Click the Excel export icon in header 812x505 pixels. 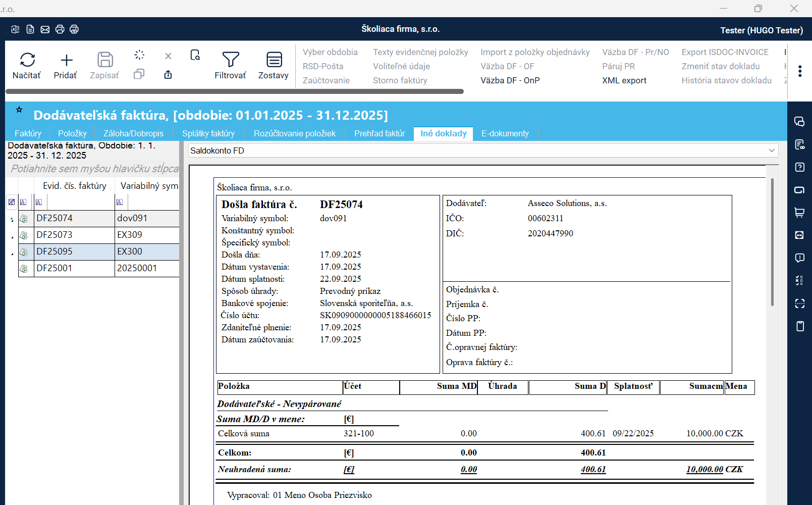(x=15, y=29)
